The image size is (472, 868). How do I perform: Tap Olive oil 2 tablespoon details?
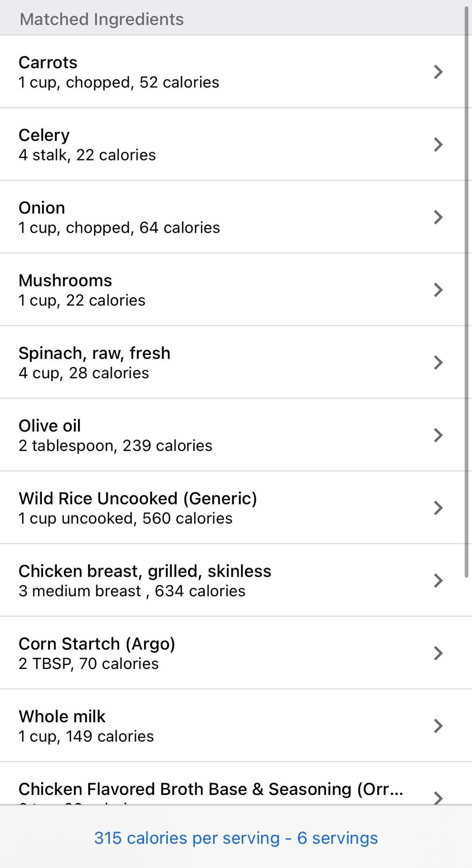pyautogui.click(x=115, y=445)
